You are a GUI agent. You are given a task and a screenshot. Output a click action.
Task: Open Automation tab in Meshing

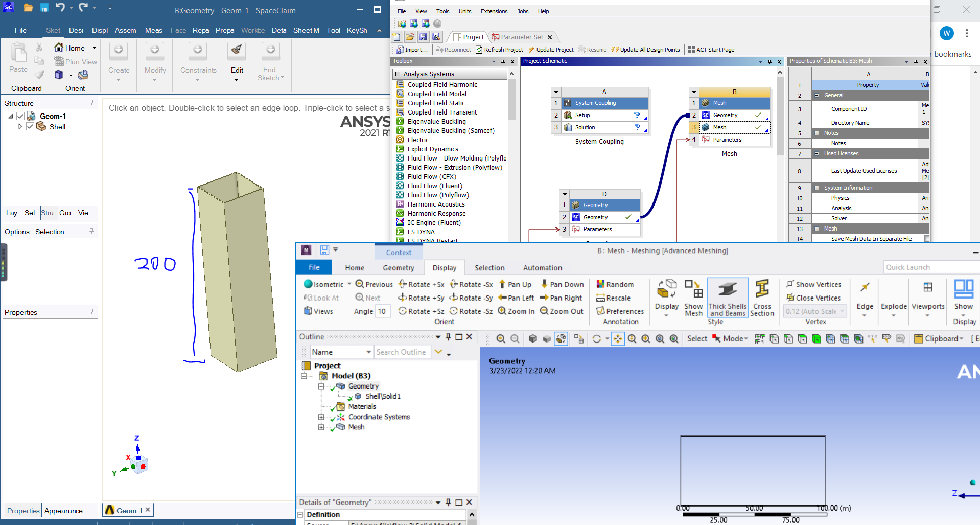[x=543, y=268]
